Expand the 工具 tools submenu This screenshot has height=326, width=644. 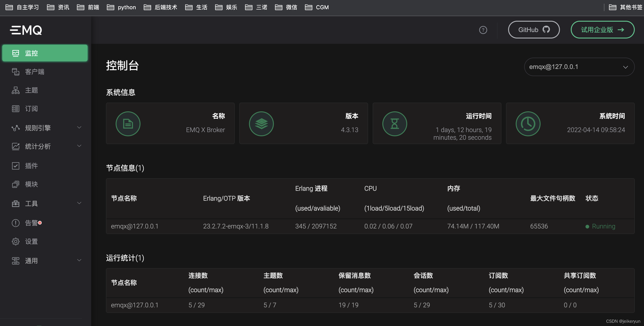coord(45,203)
